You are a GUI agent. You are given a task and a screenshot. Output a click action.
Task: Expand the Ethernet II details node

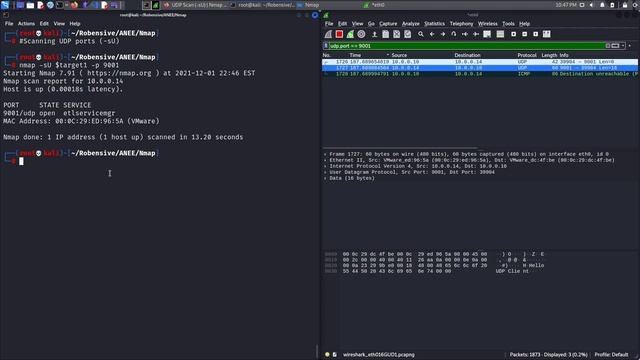(x=325, y=160)
